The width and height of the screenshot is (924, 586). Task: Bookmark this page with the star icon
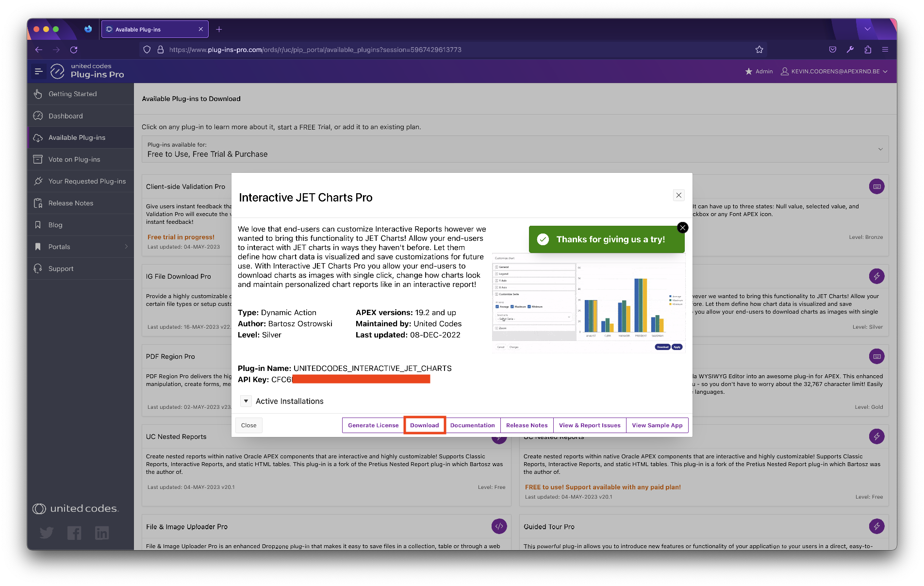759,50
